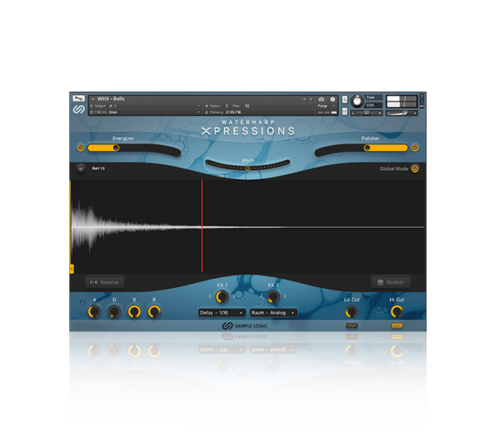The width and height of the screenshot is (495, 448).
Task: Click the Voices Max value 32
Action: pos(247,106)
